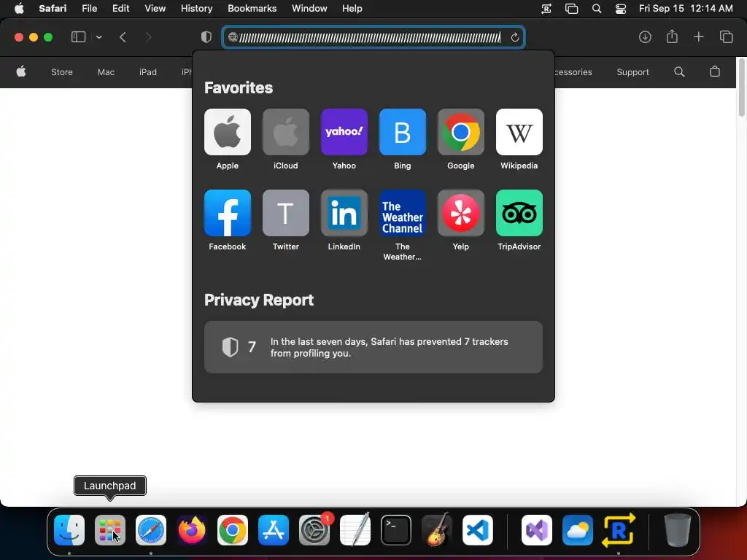
Task: Open Spotlight search in menu bar
Action: [x=596, y=9]
